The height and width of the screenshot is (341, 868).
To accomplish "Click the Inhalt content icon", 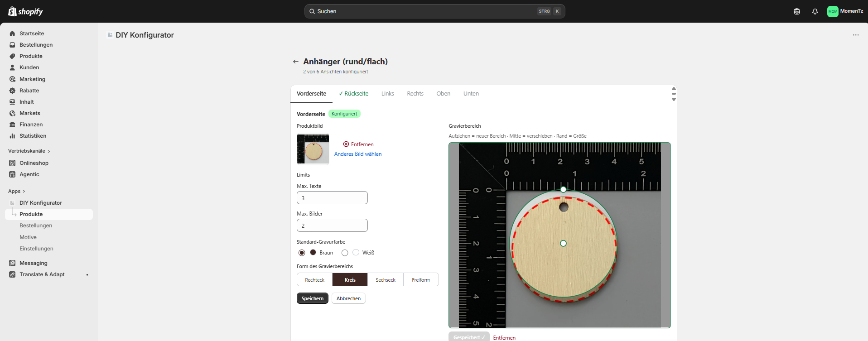I will [12, 102].
